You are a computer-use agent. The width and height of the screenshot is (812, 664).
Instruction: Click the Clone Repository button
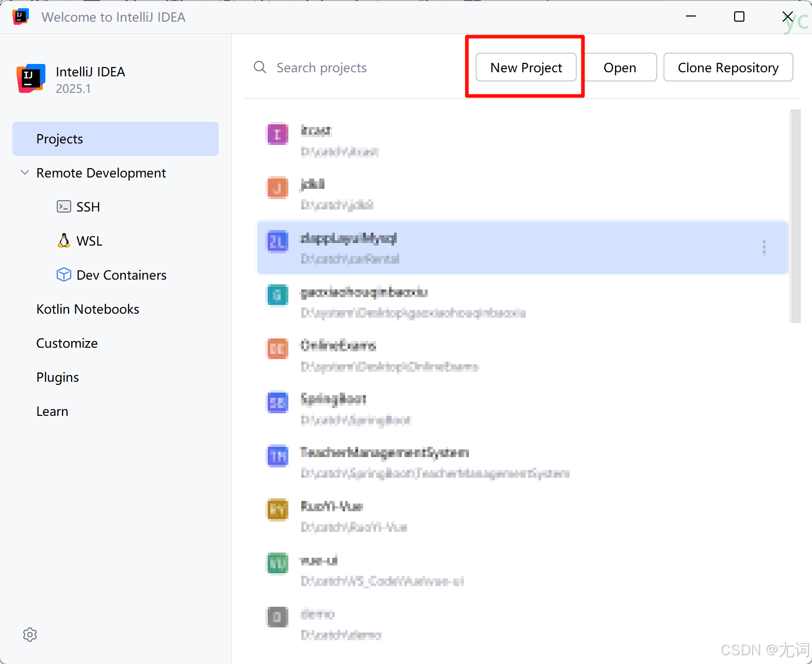[728, 67]
